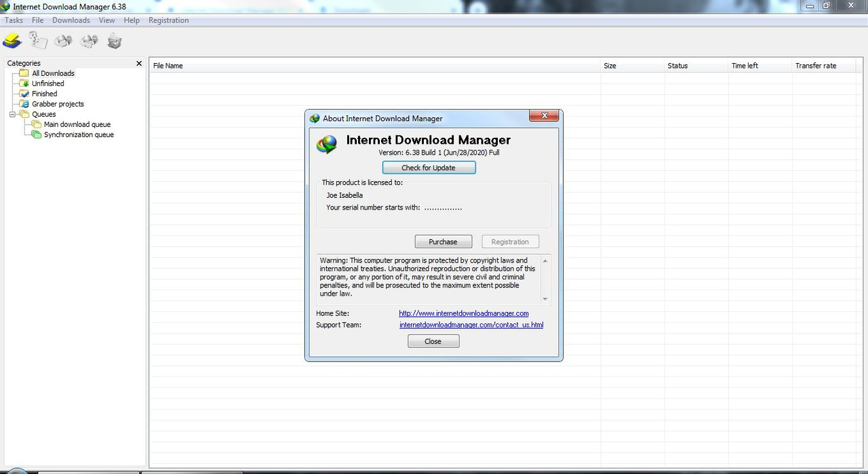
Task: Open the View menu
Action: click(x=107, y=20)
